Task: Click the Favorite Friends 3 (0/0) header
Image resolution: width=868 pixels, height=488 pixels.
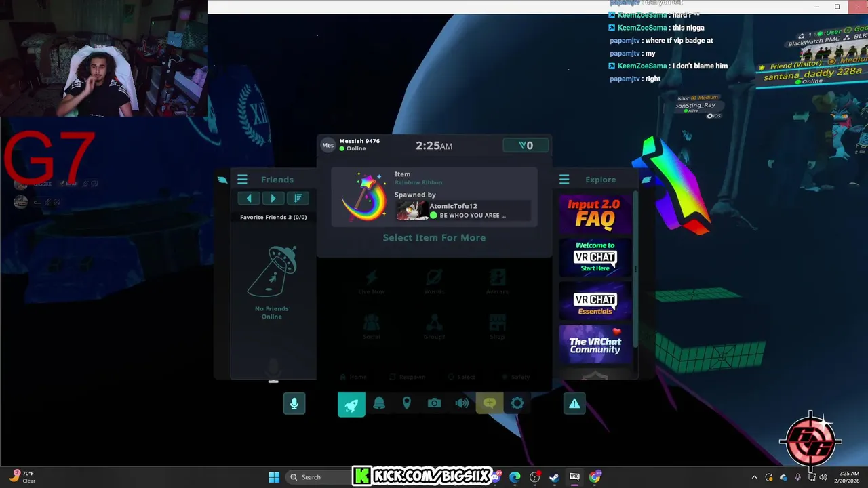Action: [273, 217]
